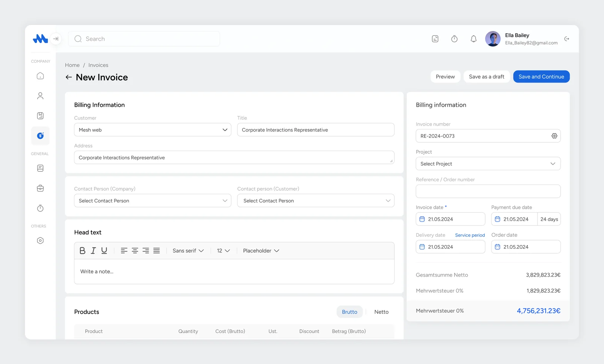604x364 pixels.
Task: Toggle bold formatting in Head text
Action: point(82,251)
